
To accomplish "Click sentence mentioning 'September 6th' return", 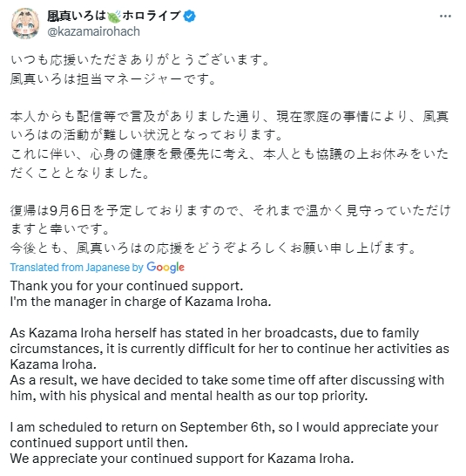I will click(224, 435).
